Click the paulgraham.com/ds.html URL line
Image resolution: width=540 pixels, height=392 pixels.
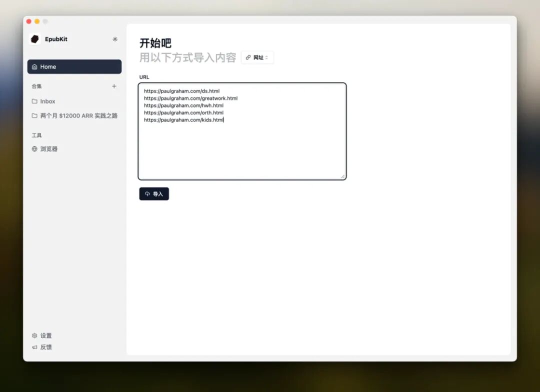click(181, 91)
